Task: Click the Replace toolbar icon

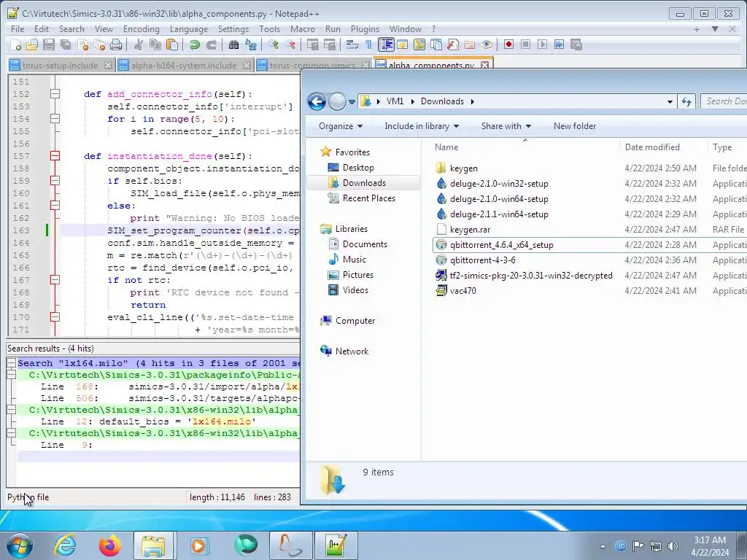Action: pos(251,44)
